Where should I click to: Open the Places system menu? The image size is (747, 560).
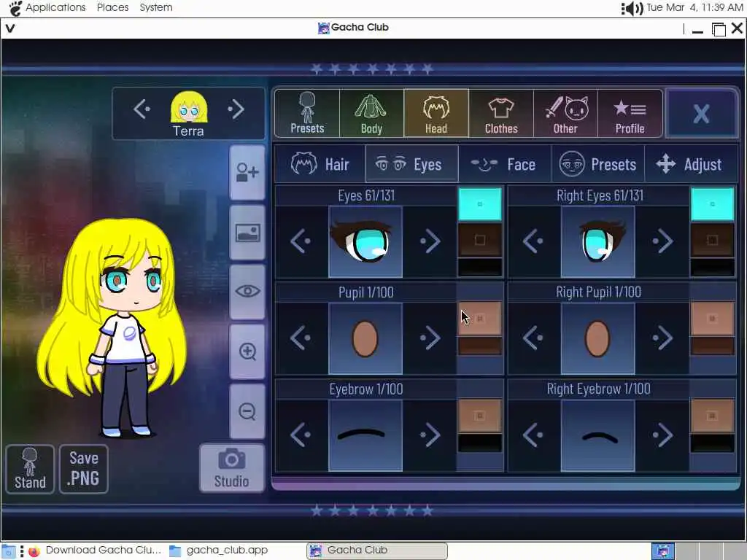coord(113,7)
